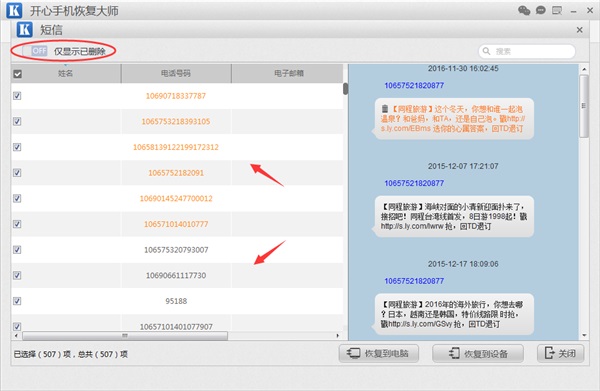Screen dimensions: 600x391
Task: Uncheck the row for 10690718337787
Action: click(x=17, y=96)
